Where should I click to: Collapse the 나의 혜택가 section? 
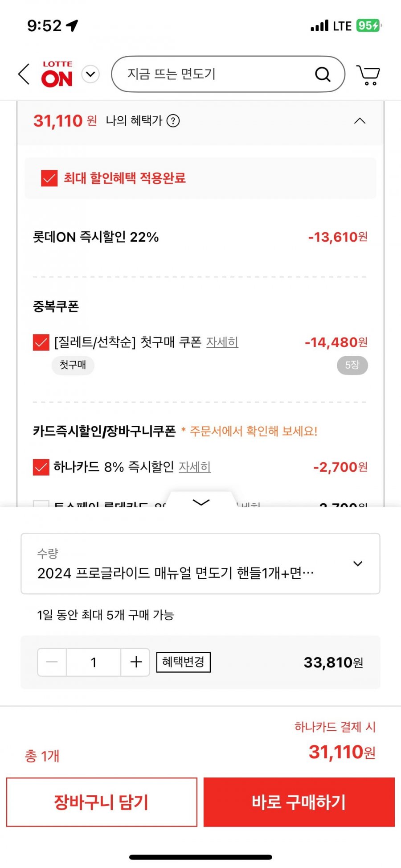click(x=360, y=121)
